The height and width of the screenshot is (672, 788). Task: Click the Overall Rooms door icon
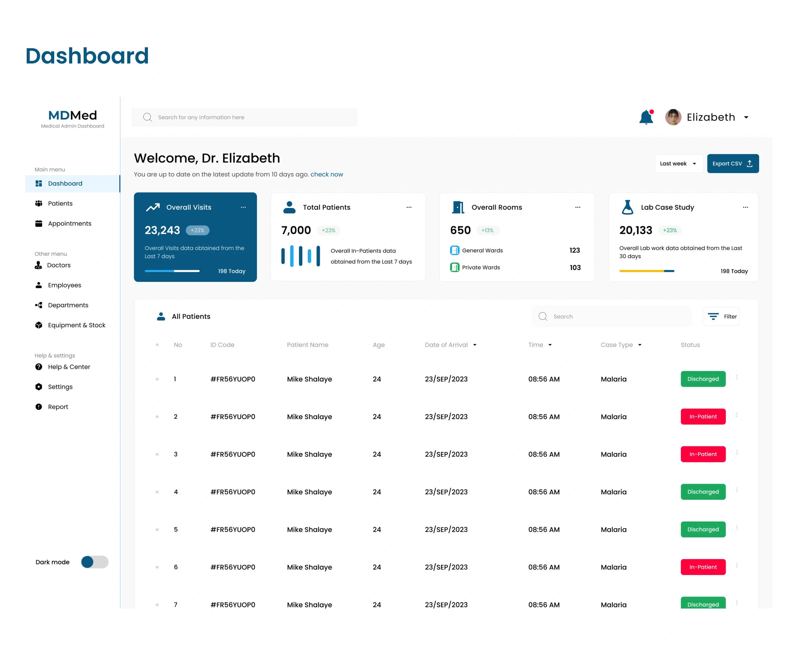pyautogui.click(x=458, y=207)
